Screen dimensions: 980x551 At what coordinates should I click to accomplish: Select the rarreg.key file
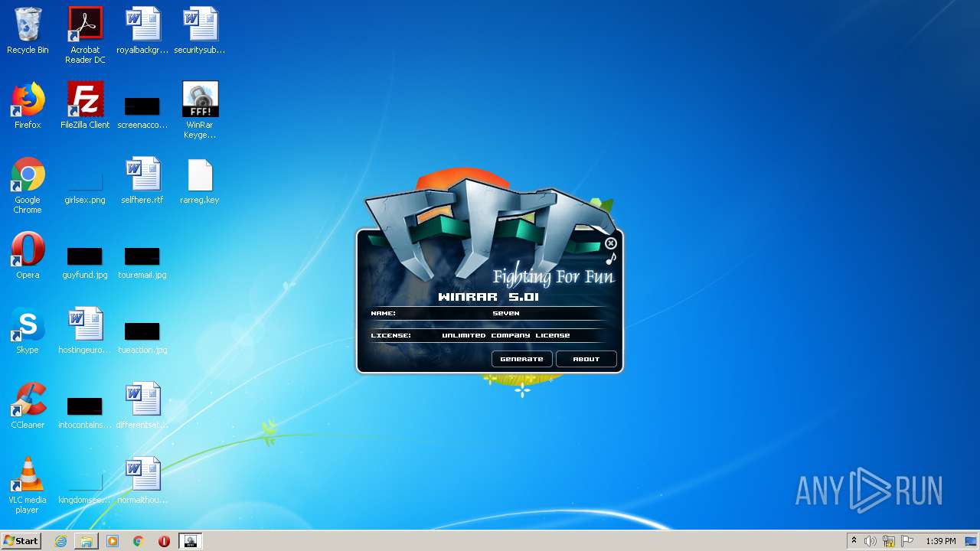click(x=200, y=181)
